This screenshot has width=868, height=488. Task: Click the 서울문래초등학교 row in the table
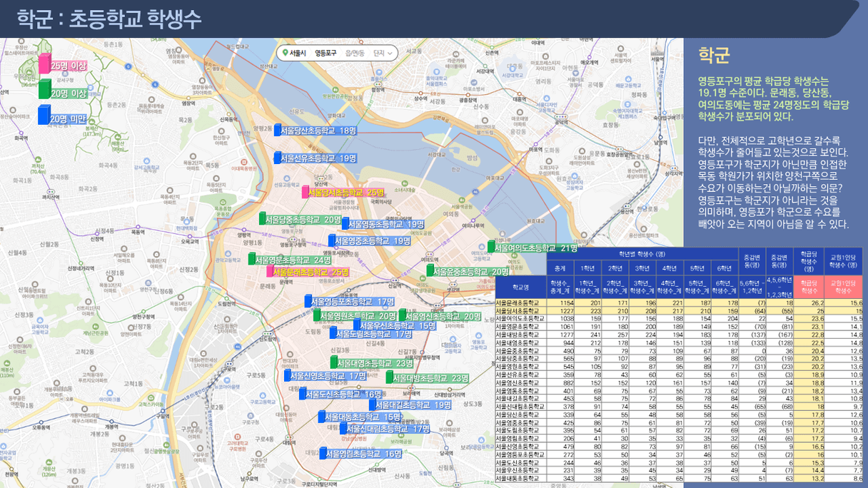[x=679, y=303]
